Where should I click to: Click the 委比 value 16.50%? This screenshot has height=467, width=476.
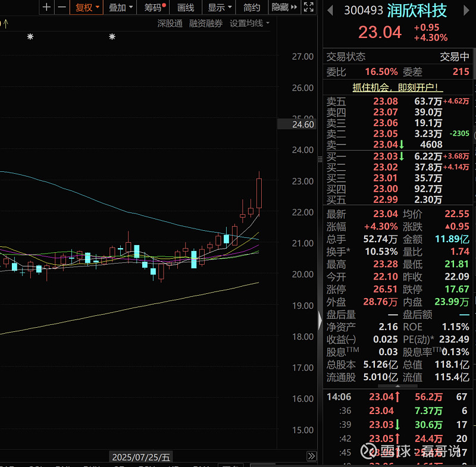[381, 72]
